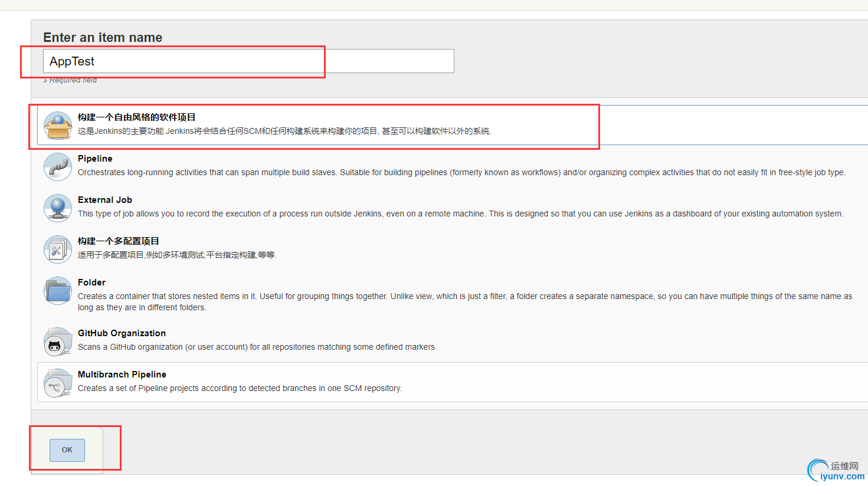
Task: Select the Pipeline pipe icon
Action: coord(58,167)
